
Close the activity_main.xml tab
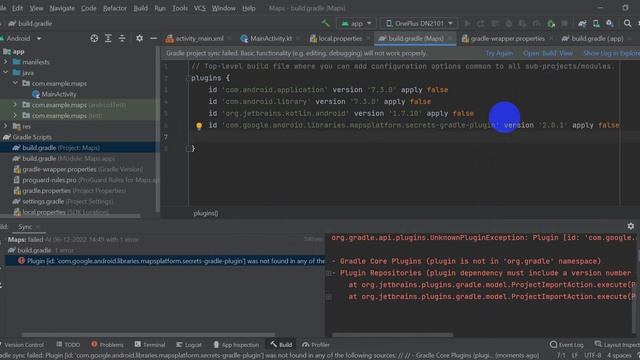pos(229,38)
